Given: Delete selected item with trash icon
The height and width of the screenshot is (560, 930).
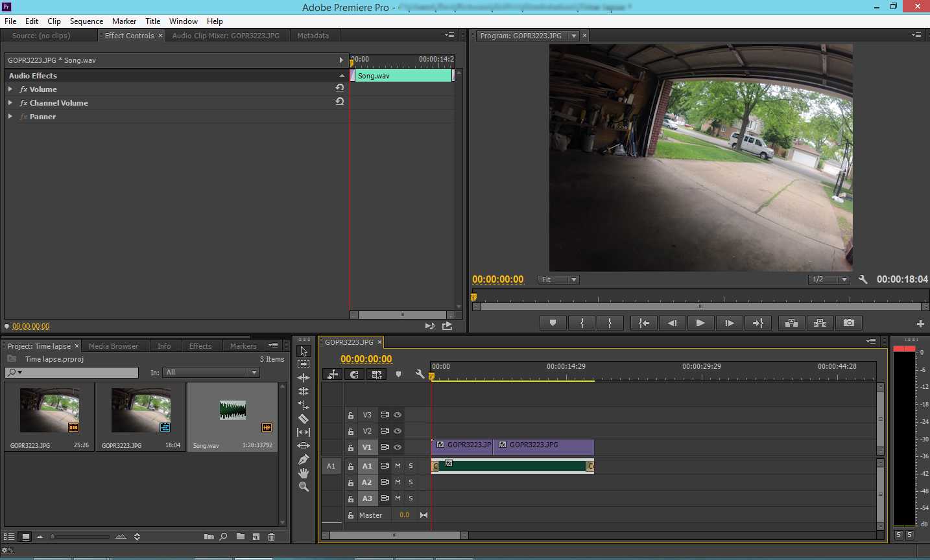Looking at the screenshot, I should pos(272,537).
